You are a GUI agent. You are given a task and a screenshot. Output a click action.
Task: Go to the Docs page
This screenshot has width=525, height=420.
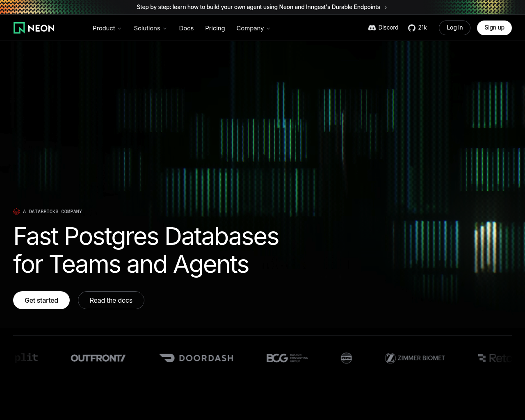186,28
